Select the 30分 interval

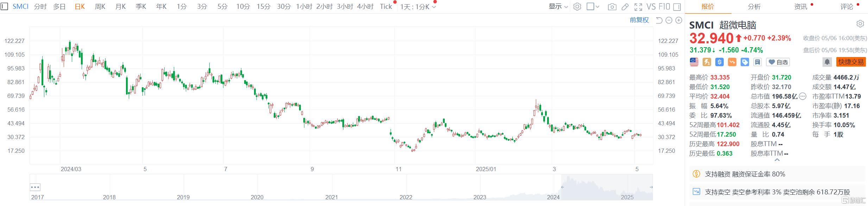point(284,7)
